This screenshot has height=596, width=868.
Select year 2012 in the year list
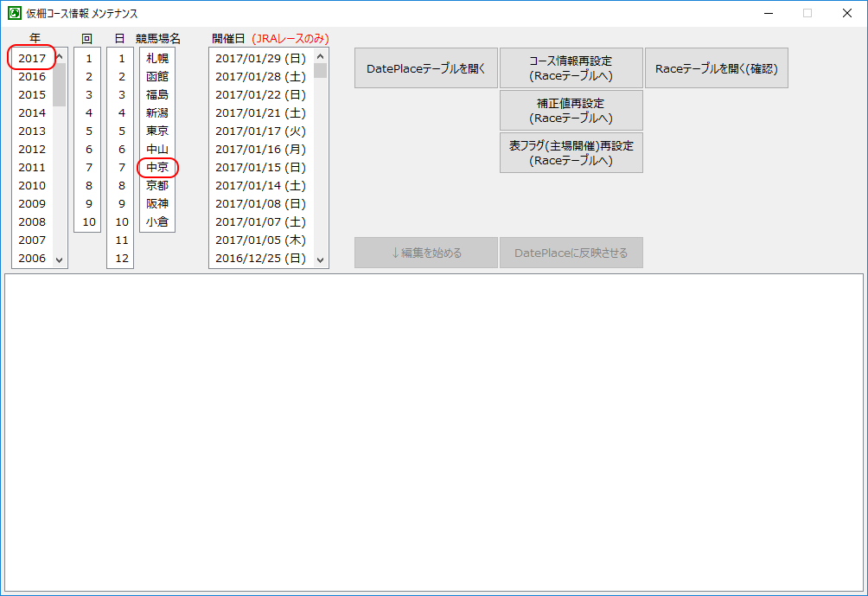tap(32, 150)
